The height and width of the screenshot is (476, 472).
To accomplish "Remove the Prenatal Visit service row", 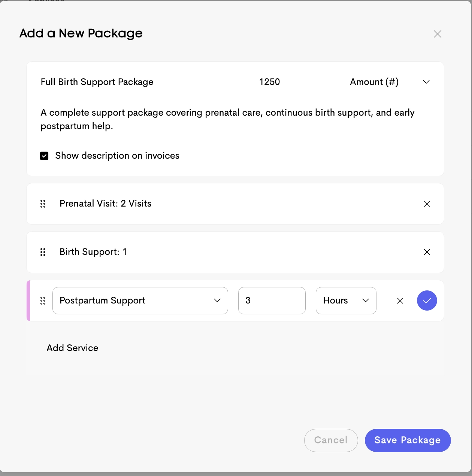I will [x=427, y=204].
